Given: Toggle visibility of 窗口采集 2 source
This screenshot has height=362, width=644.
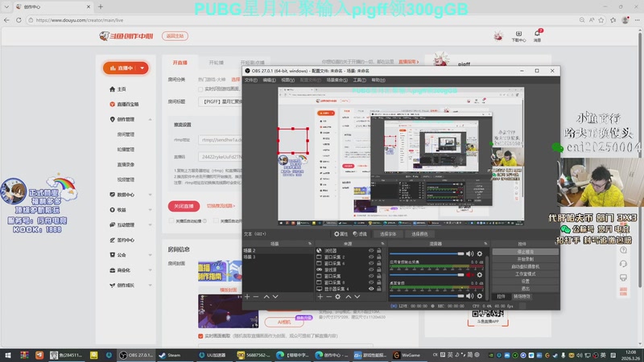Looking at the screenshot, I should point(371,257).
